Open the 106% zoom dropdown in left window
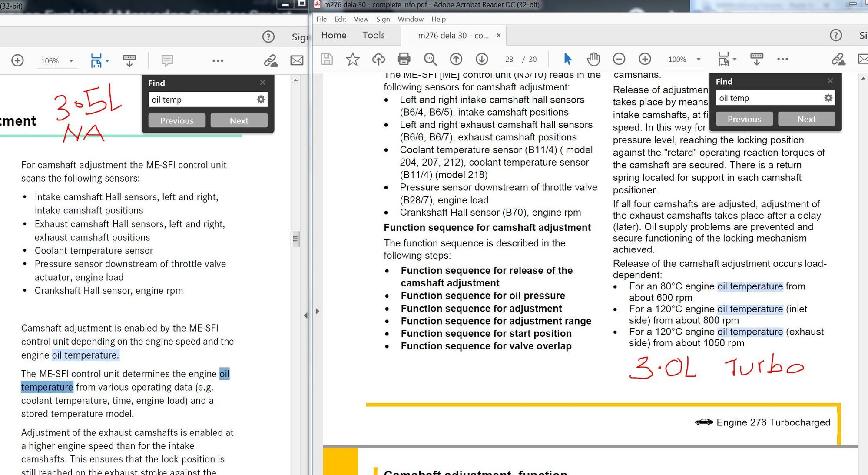This screenshot has width=868, height=475. click(71, 61)
